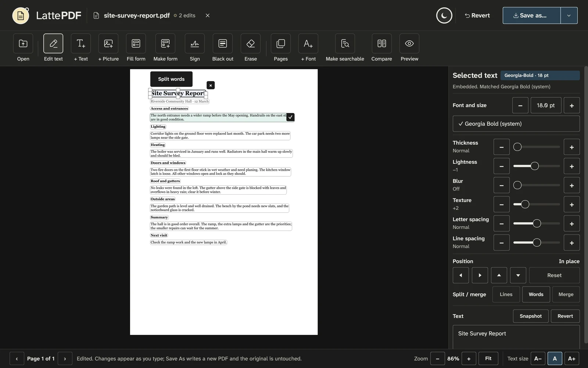Screen dimensions: 588x368
Task: Reset the text position
Action: click(x=555, y=275)
